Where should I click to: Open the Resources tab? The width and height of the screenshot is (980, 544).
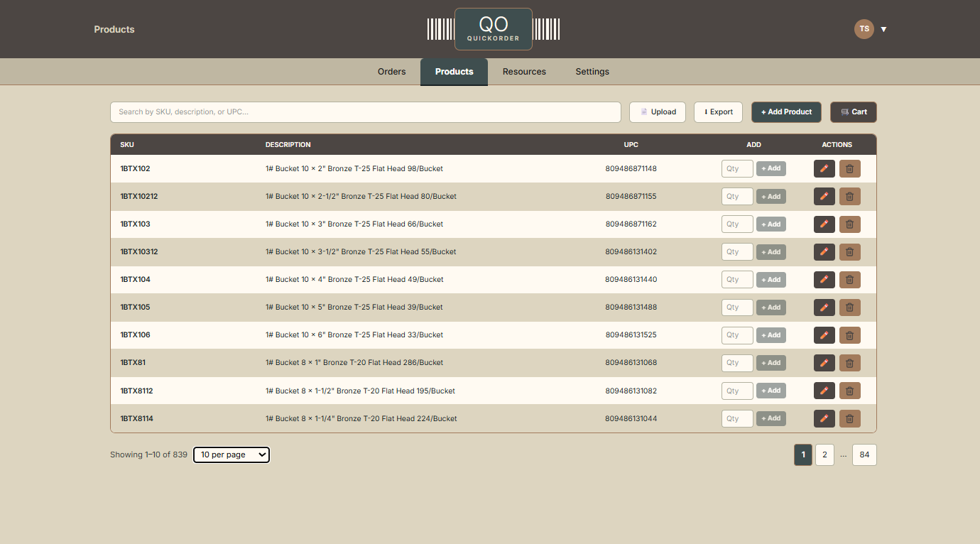524,72
